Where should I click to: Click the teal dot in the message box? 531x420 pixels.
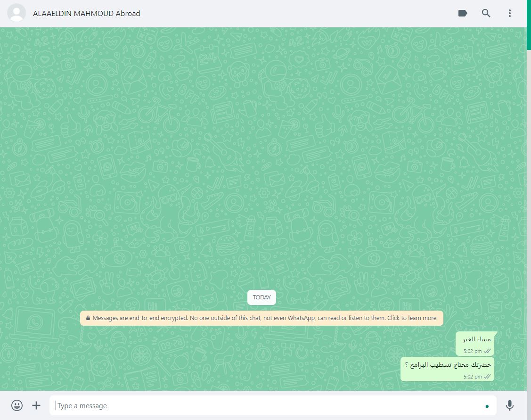[x=487, y=406]
